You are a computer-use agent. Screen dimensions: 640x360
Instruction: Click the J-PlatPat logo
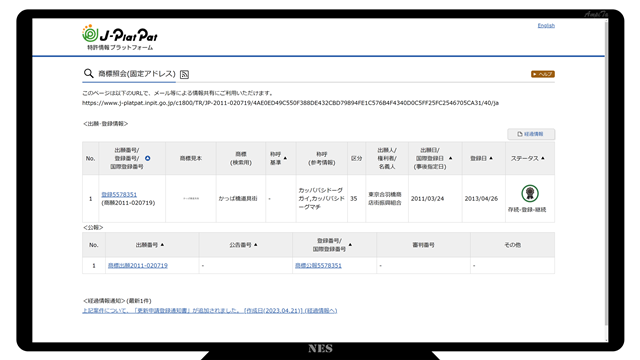click(x=120, y=37)
